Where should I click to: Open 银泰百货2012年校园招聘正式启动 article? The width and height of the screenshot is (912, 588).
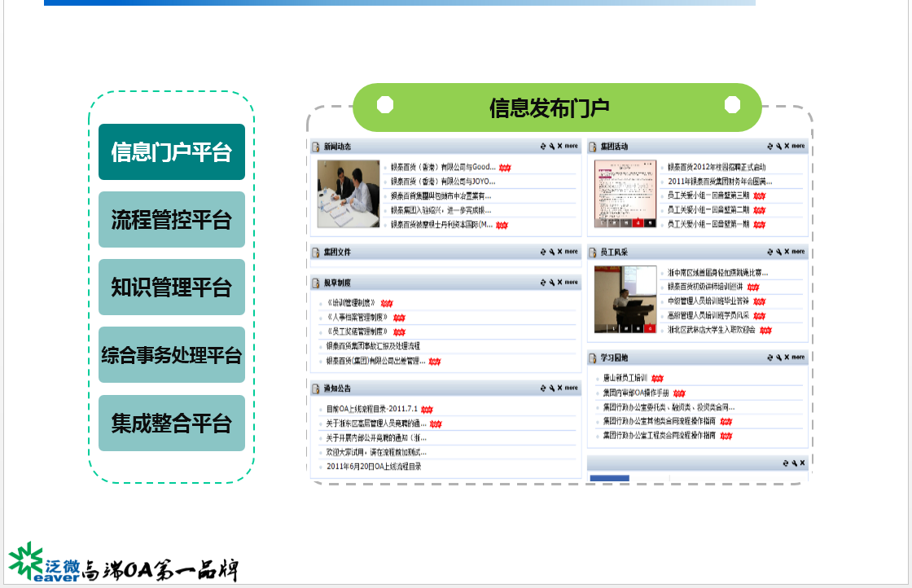pos(717,167)
